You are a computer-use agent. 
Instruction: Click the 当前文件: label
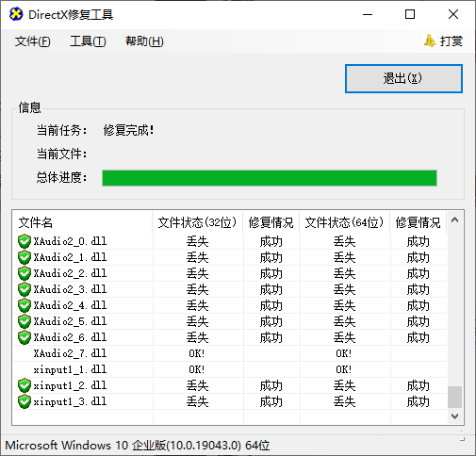61,154
